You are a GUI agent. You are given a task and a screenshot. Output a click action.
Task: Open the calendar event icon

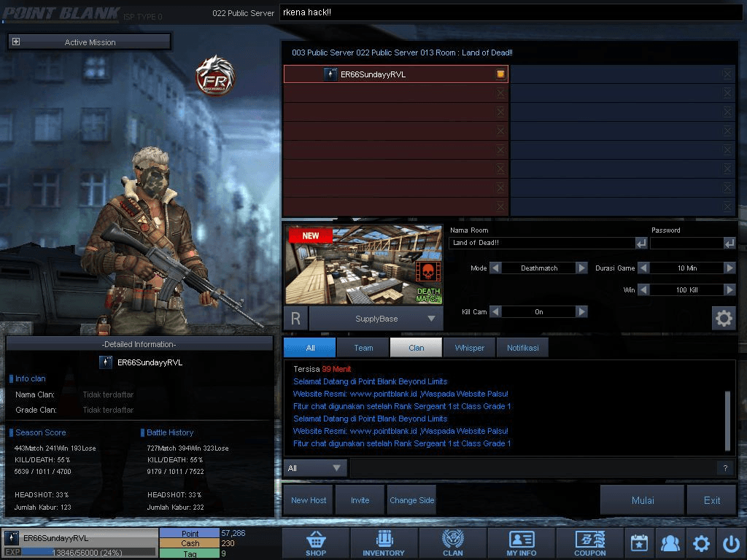point(639,543)
